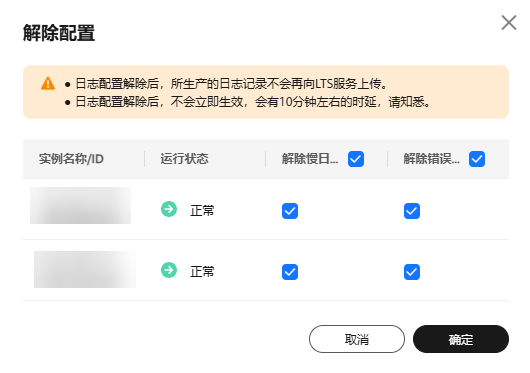Close the 解除配置 dialog with the X
This screenshot has width=530, height=373.
point(509,23)
